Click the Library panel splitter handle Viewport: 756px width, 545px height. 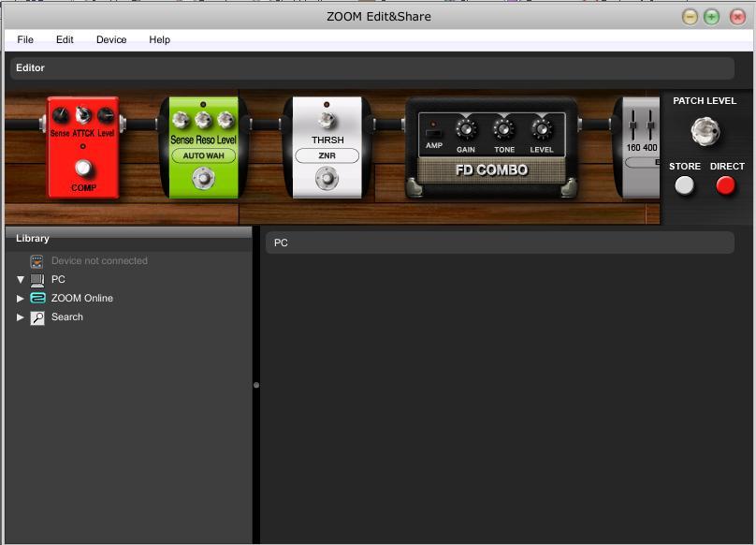click(x=256, y=385)
